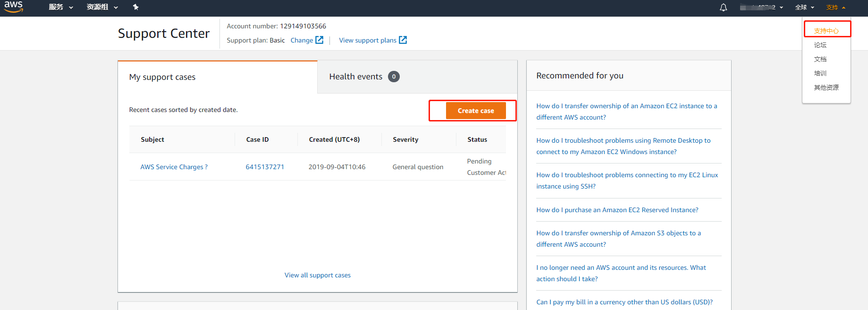
Task: Open the EC2 Linux SSH troubleshooting article
Action: [627, 181]
